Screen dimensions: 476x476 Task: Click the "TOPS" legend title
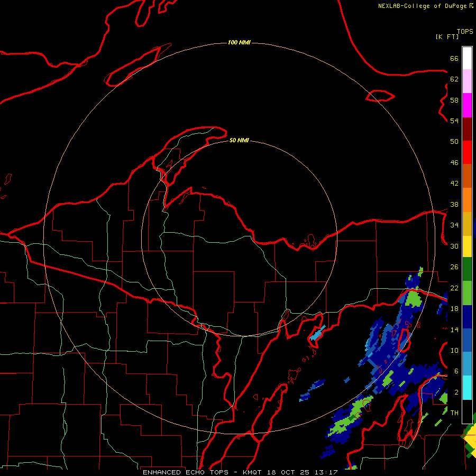point(465,32)
